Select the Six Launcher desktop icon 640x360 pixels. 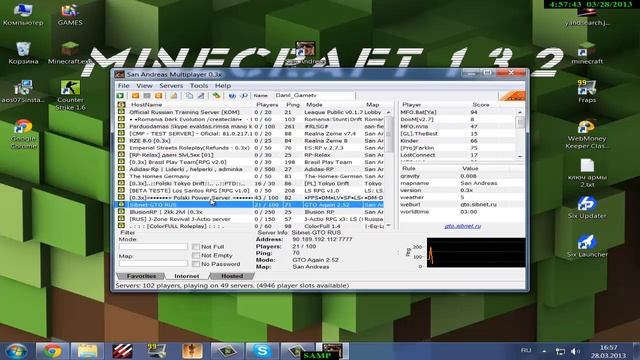click(x=587, y=246)
